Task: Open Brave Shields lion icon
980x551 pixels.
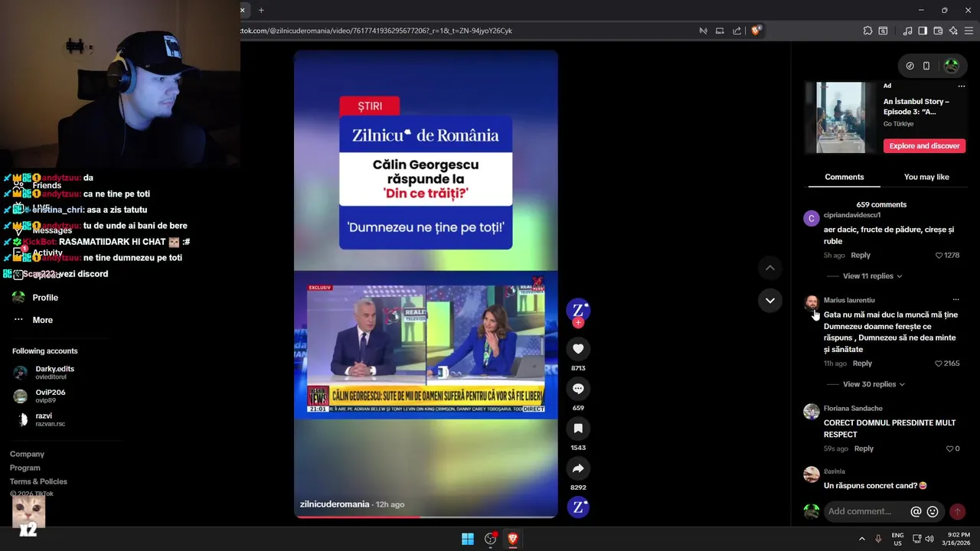Action: click(756, 31)
